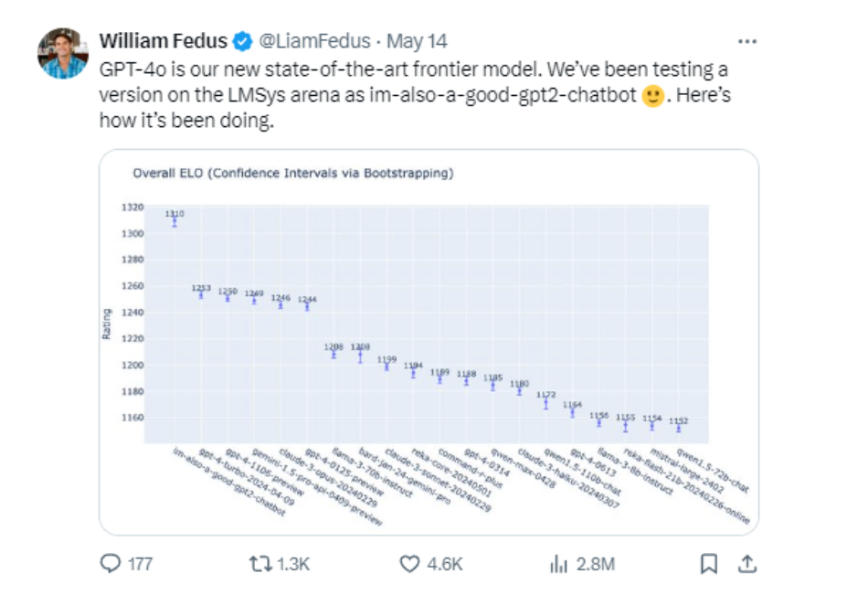
Task: Open the three-dot more options menu
Action: [x=747, y=42]
